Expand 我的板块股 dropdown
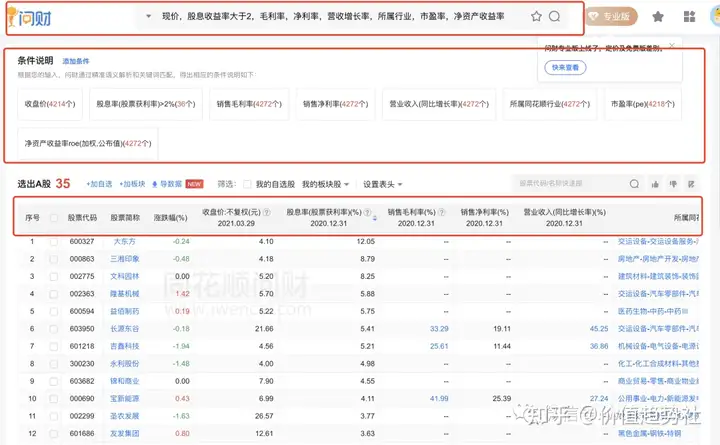 click(346, 185)
